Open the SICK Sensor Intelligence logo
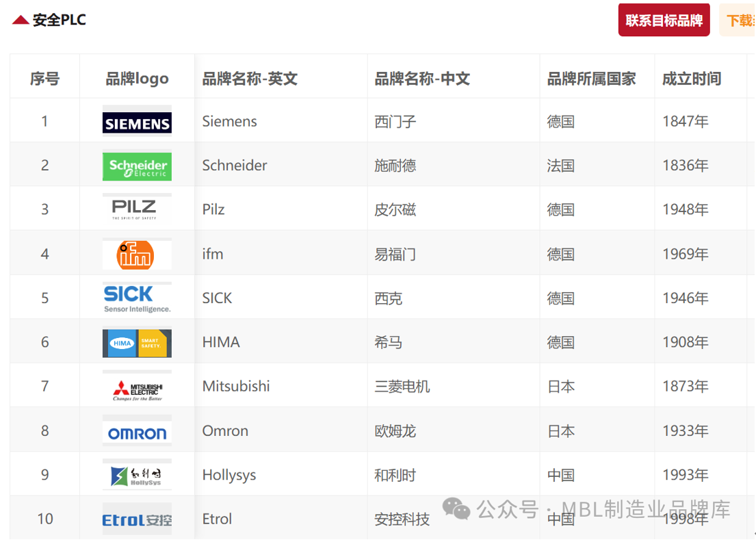 point(137,298)
